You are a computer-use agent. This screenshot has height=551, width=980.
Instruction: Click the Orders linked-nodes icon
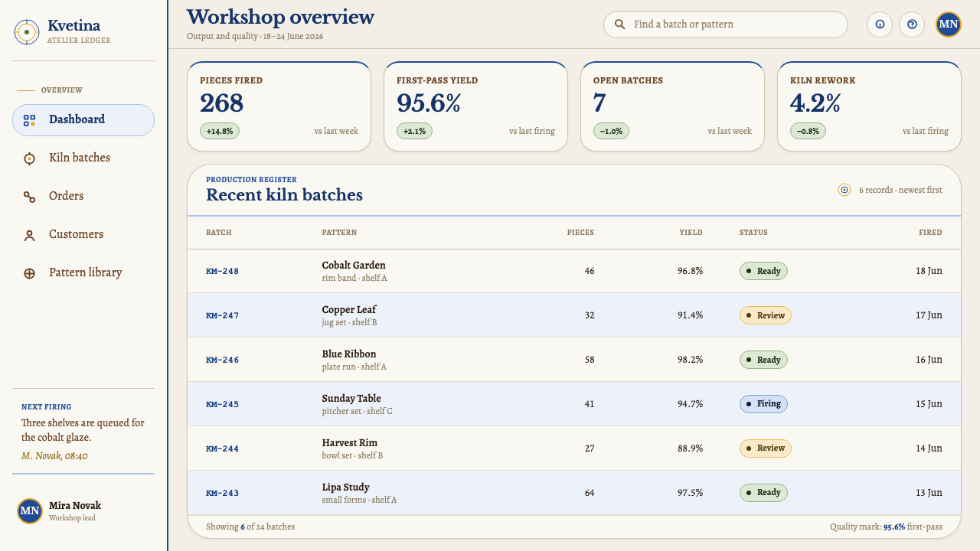(29, 197)
